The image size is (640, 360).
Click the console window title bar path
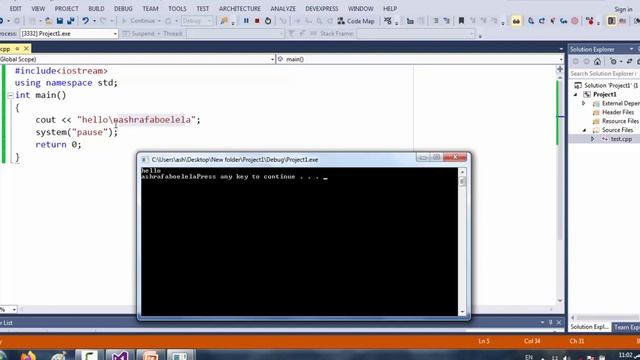click(x=235, y=160)
